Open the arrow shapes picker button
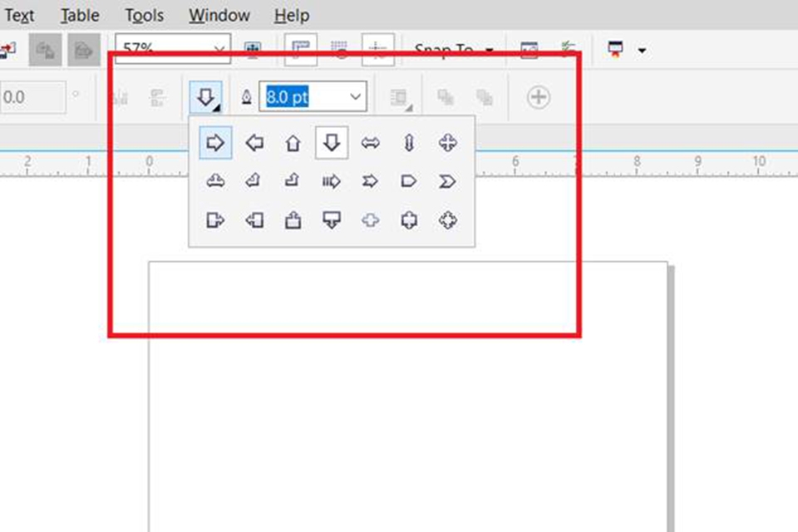This screenshot has height=532, width=798. (205, 96)
